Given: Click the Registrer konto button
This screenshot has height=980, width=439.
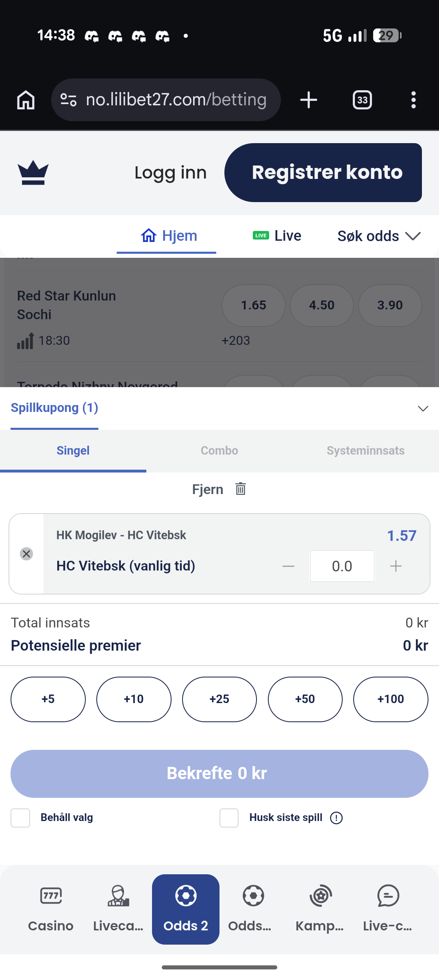Looking at the screenshot, I should coord(323,172).
